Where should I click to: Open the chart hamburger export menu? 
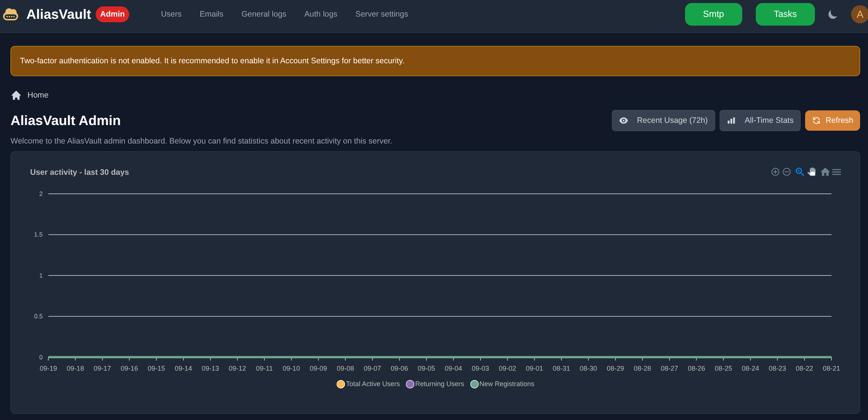click(837, 172)
